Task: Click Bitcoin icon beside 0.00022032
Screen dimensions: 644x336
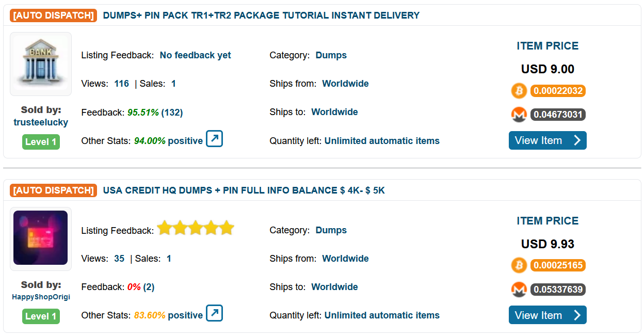Action: pyautogui.click(x=519, y=91)
